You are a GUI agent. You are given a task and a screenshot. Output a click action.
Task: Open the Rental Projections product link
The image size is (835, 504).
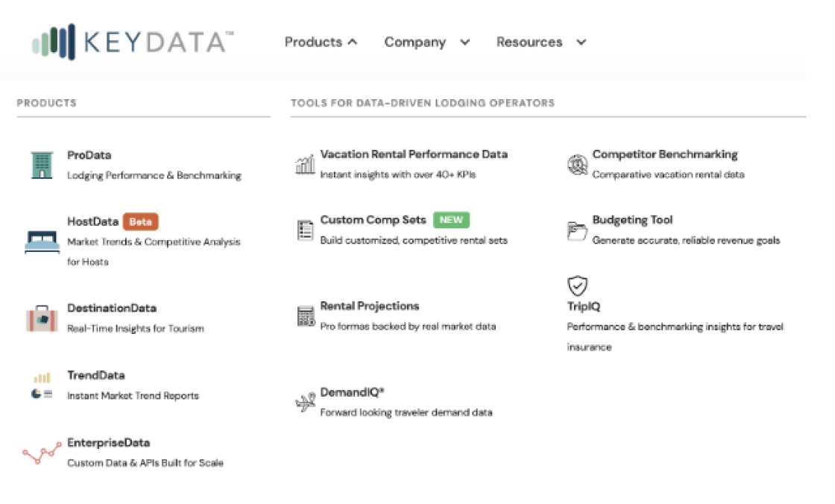click(370, 306)
